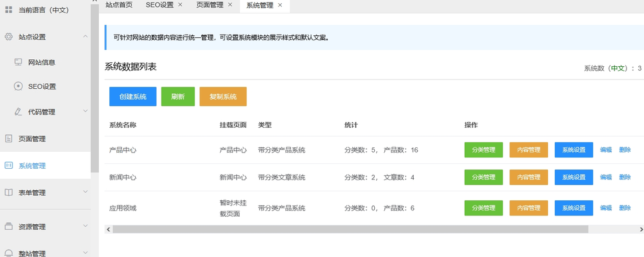The height and width of the screenshot is (257, 644).
Task: Click the 系统名称 column header
Action: [x=123, y=125]
